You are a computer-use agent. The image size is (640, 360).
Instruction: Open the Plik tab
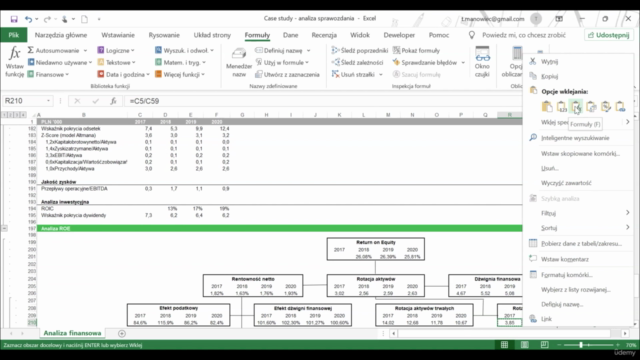point(14,35)
